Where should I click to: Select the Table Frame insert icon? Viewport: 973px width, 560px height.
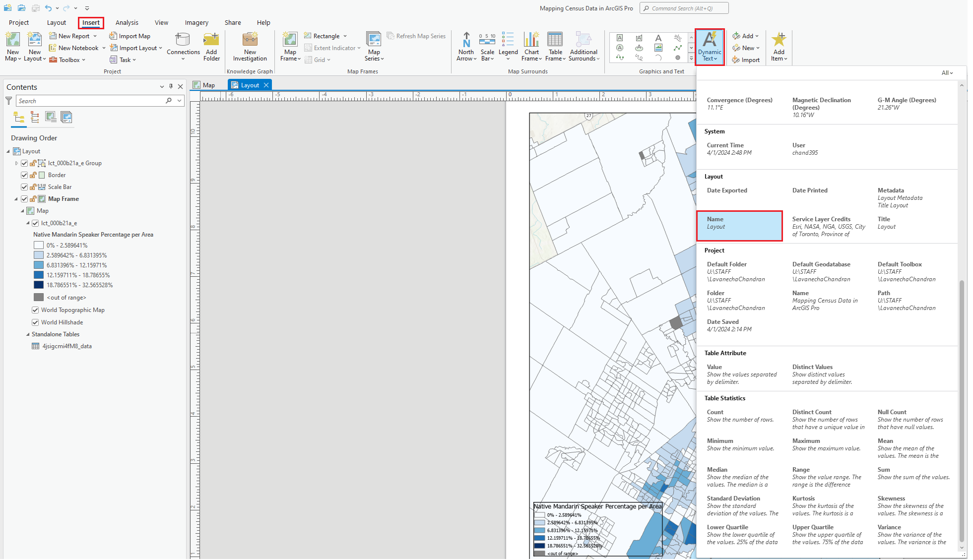click(x=555, y=46)
